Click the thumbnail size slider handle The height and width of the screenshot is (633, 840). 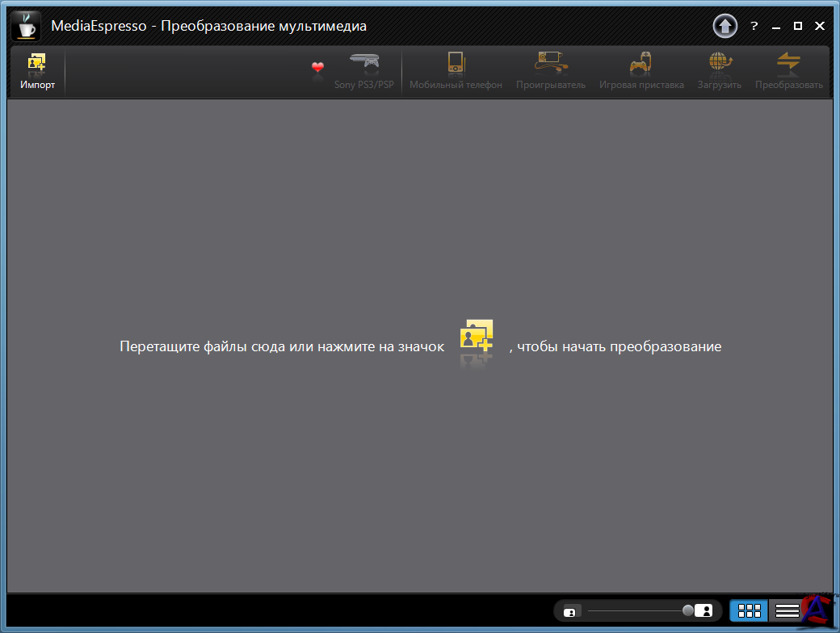pyautogui.click(x=687, y=610)
